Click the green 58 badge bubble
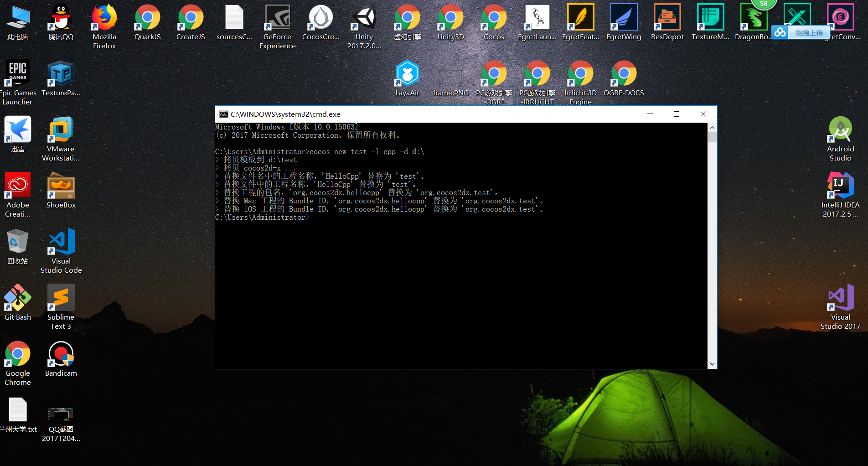The image size is (868, 466). tap(764, 4)
